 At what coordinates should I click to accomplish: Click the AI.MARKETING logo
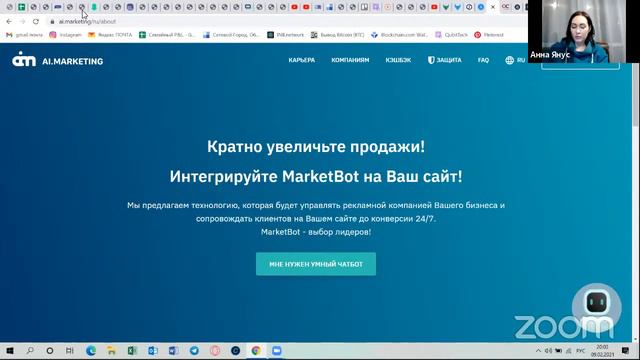click(58, 60)
